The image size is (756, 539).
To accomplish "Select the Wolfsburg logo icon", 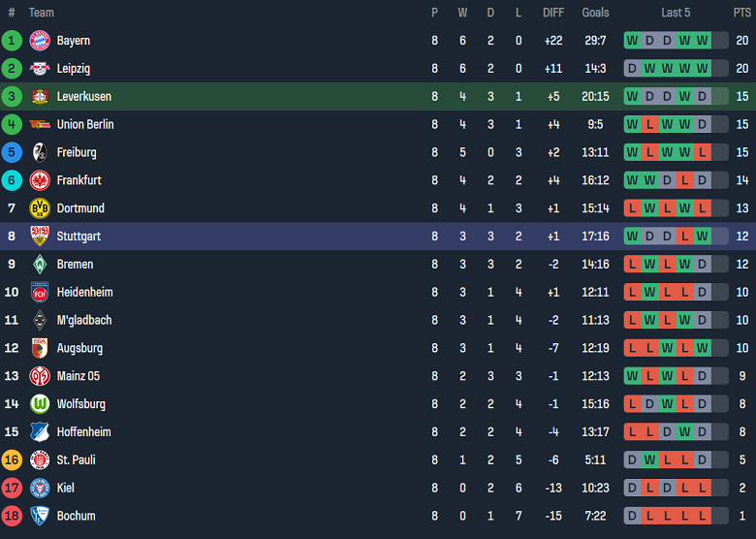I will coord(40,404).
